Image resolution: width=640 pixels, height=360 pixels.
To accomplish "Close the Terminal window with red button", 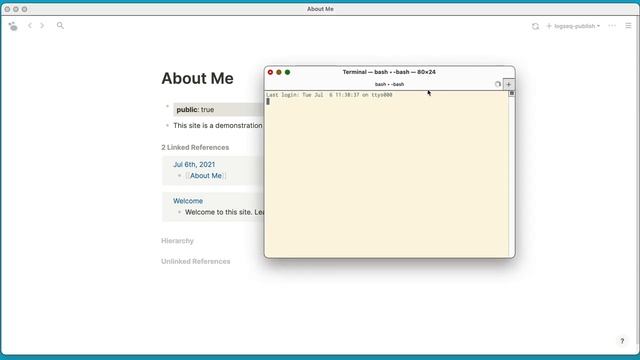I will click(270, 72).
